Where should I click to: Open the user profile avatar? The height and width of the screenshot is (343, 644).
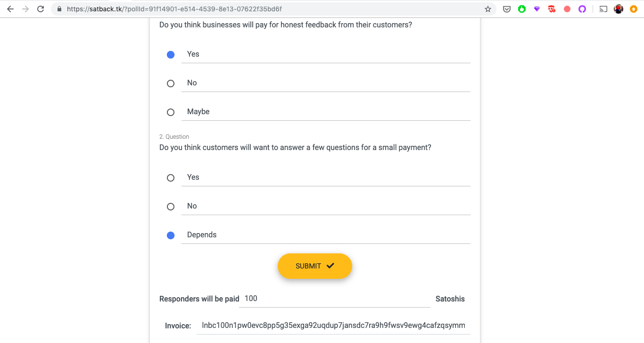619,9
